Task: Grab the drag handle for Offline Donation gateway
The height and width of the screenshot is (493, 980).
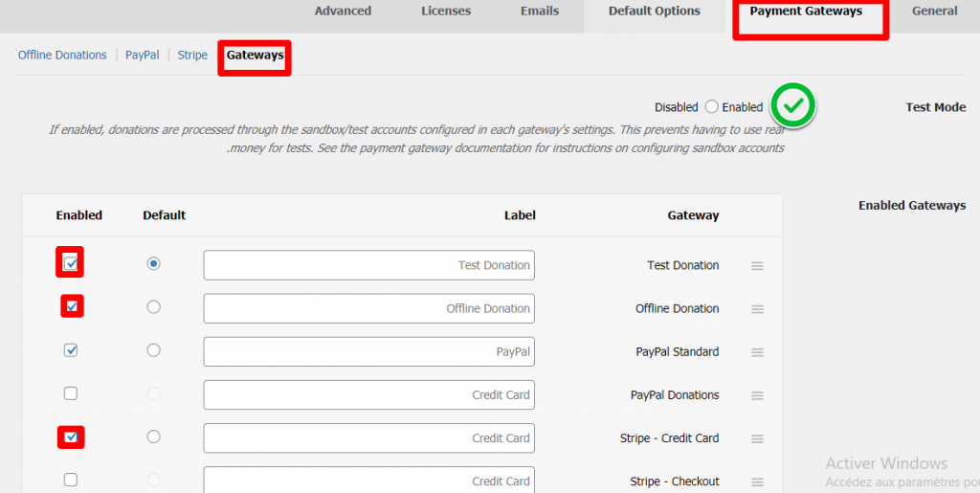Action: pyautogui.click(x=757, y=308)
